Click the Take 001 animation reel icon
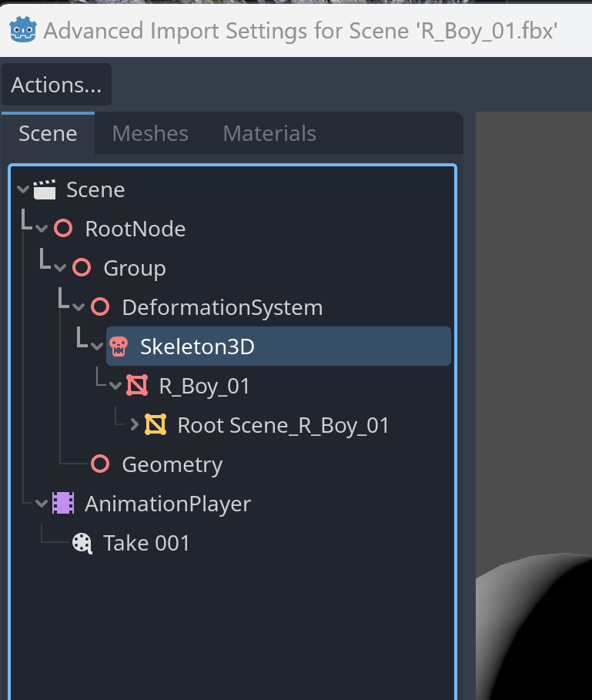Screen dimensions: 592x700 point(82,543)
